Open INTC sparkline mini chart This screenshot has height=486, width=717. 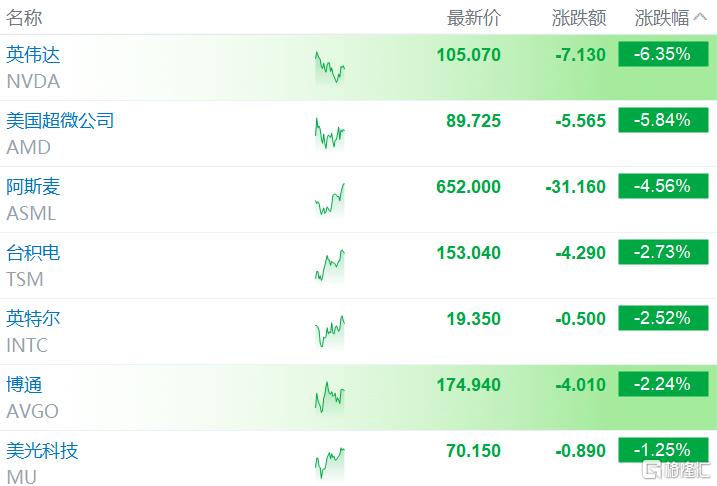coord(330,331)
